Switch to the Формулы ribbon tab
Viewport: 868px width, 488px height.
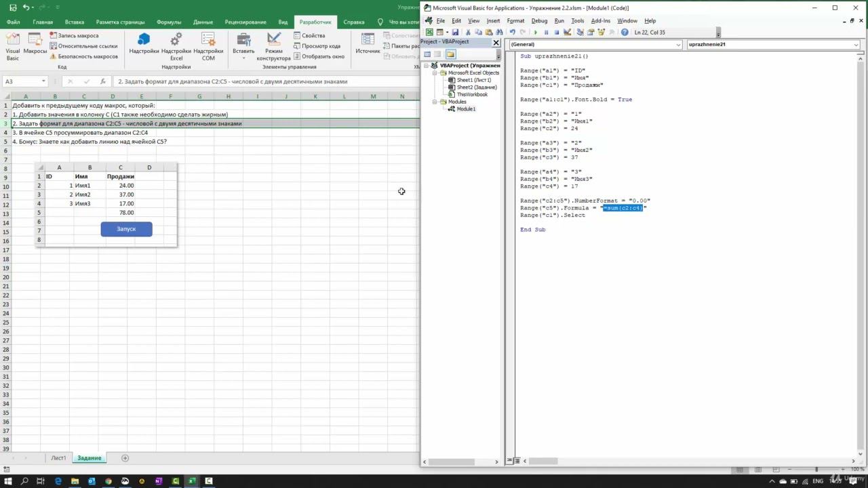(169, 22)
